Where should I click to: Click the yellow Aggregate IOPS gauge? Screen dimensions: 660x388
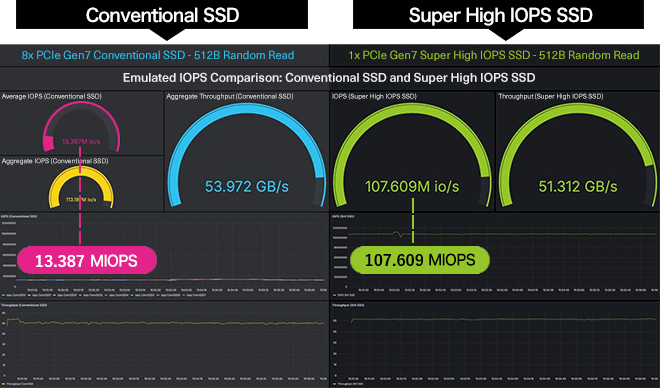pos(81,187)
